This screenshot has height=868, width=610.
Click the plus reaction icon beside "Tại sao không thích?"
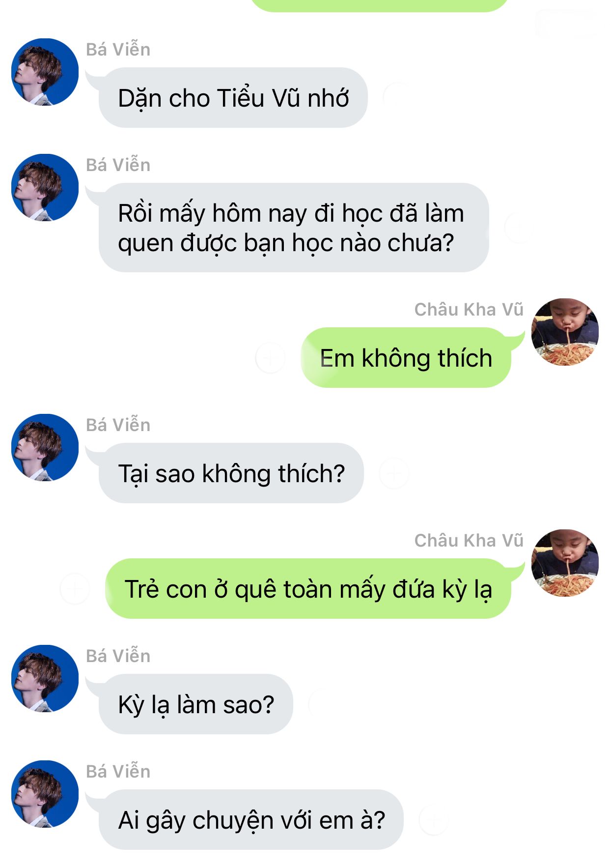tap(394, 474)
